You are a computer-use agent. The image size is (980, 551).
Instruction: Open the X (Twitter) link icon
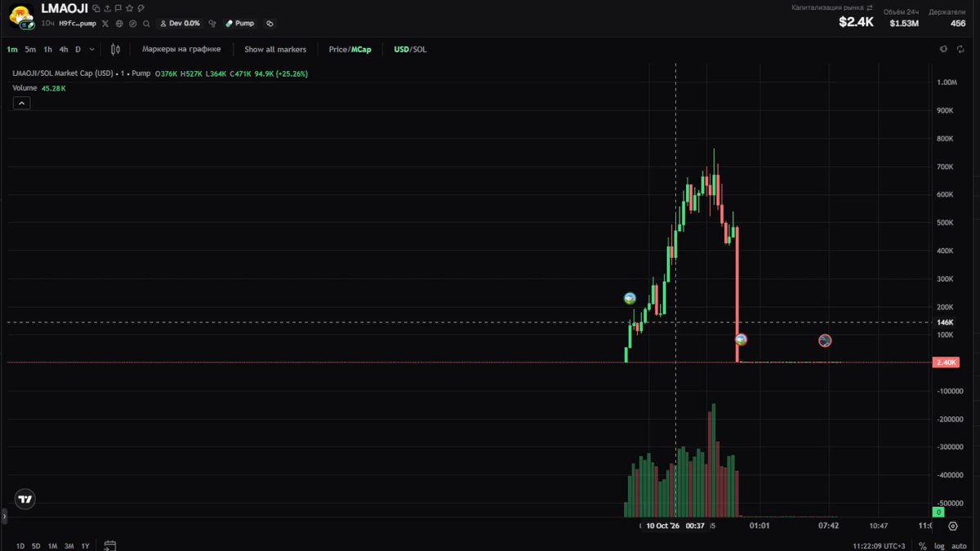point(105,24)
